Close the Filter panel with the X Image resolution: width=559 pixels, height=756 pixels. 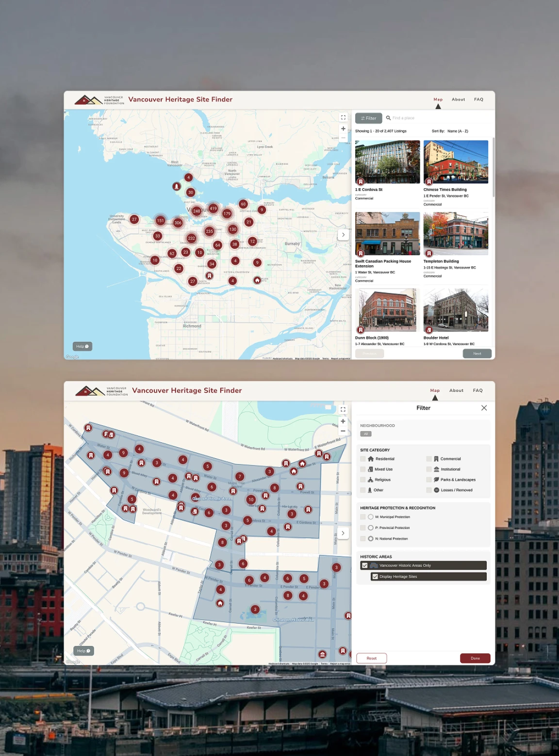484,408
